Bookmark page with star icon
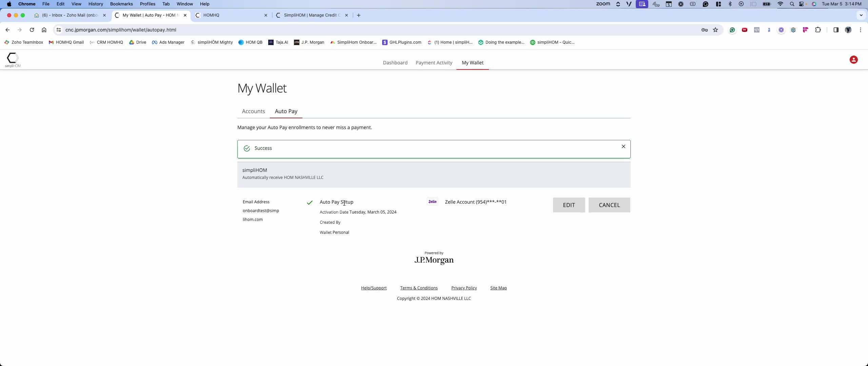The image size is (868, 366). [715, 30]
